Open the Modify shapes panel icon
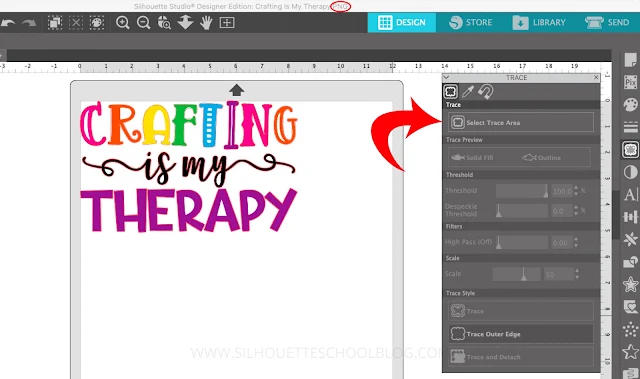The width and height of the screenshot is (640, 379). tap(630, 262)
